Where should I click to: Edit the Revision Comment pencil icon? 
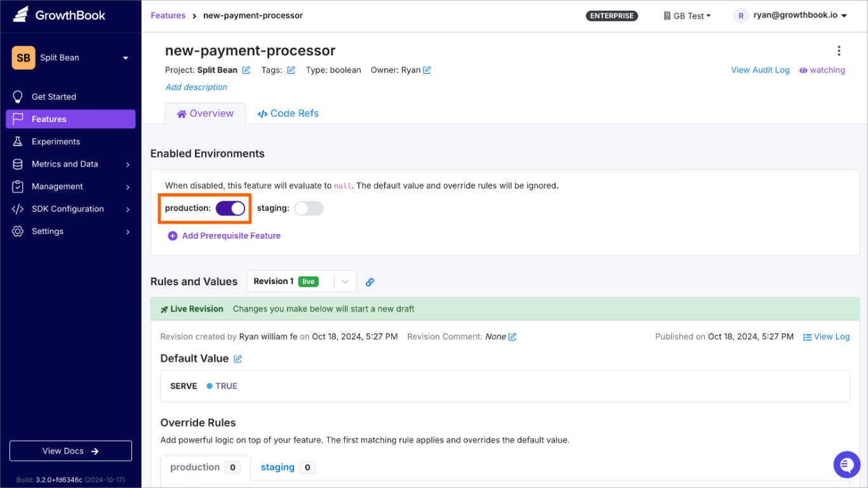(x=512, y=337)
